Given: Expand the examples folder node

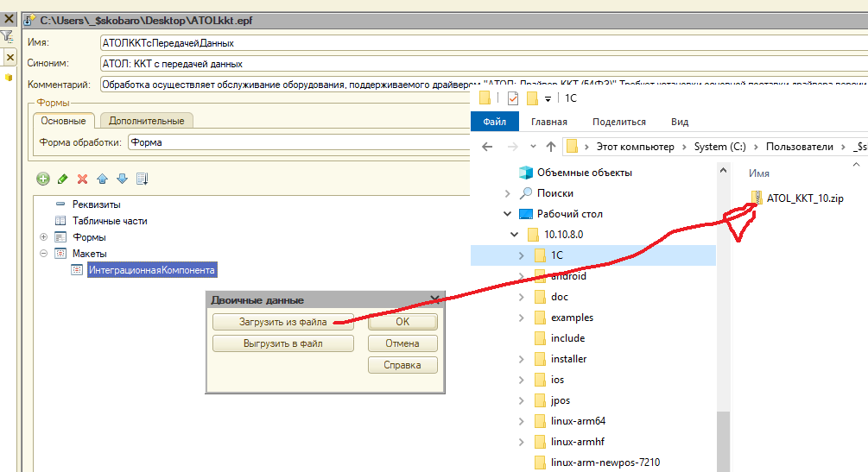Looking at the screenshot, I should (x=521, y=318).
